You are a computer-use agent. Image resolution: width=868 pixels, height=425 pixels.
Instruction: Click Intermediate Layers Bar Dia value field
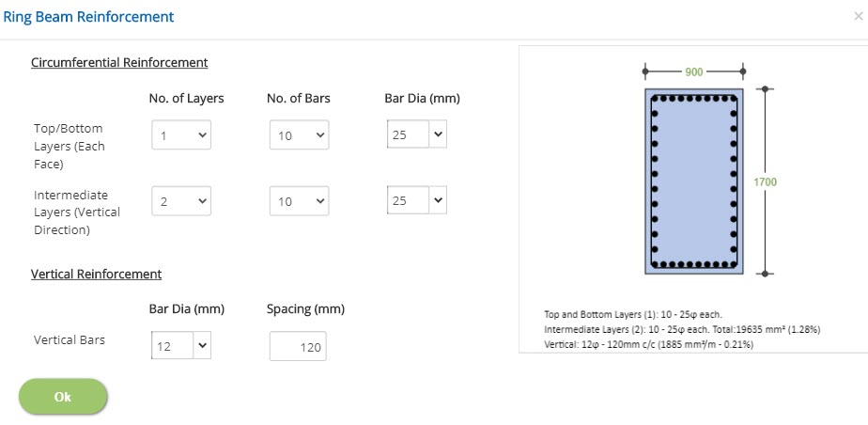(x=408, y=200)
